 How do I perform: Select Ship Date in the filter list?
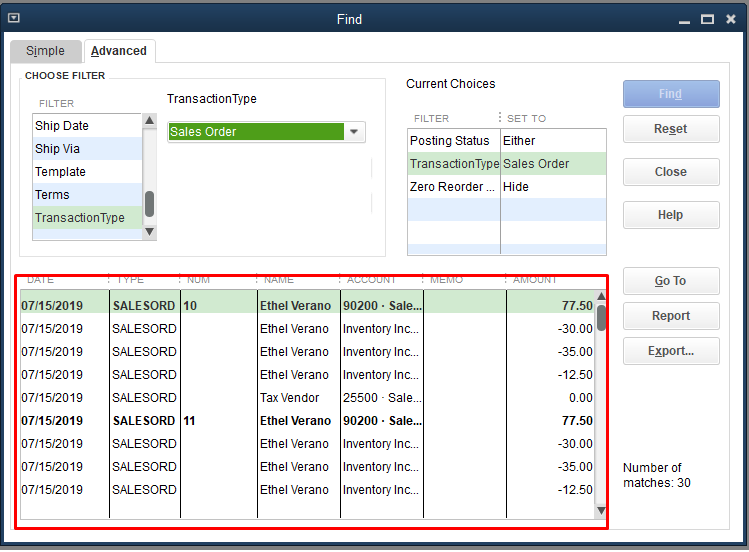pos(87,126)
